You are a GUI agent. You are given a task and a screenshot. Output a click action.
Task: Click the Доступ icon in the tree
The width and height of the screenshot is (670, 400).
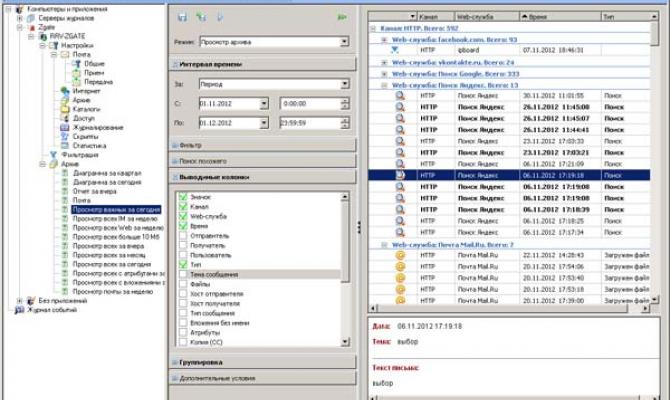[x=65, y=118]
